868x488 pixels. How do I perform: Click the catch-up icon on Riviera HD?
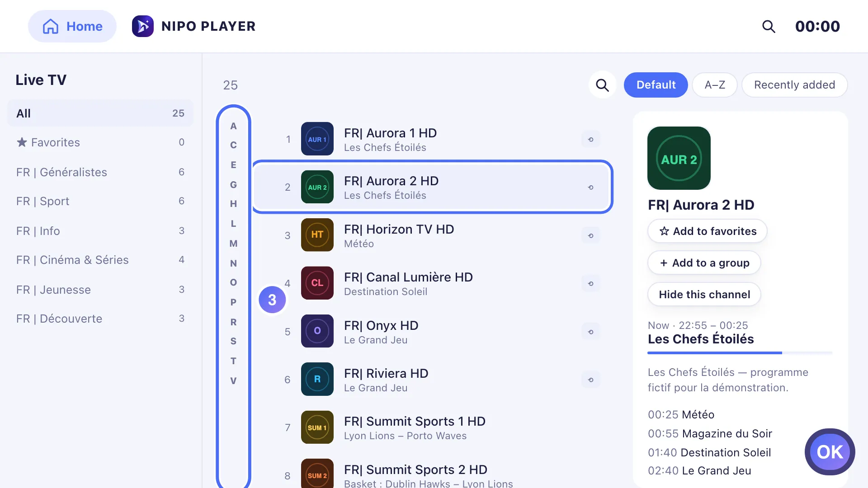pos(590,380)
